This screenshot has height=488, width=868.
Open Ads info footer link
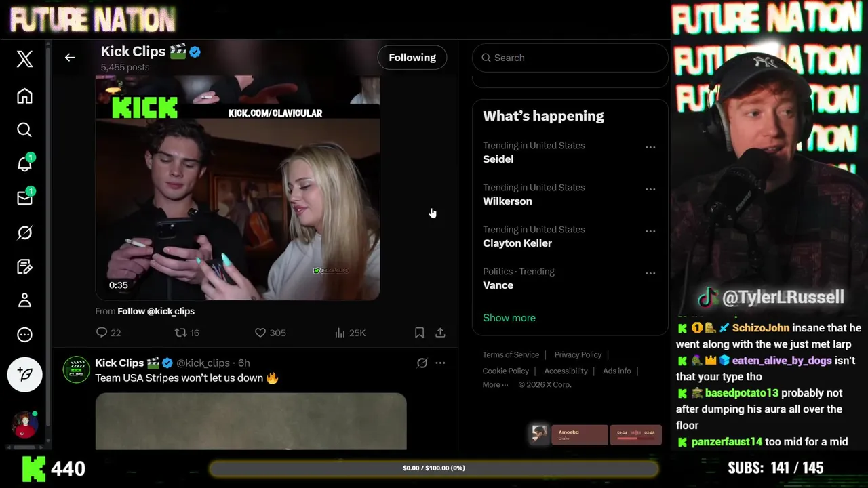(x=617, y=371)
